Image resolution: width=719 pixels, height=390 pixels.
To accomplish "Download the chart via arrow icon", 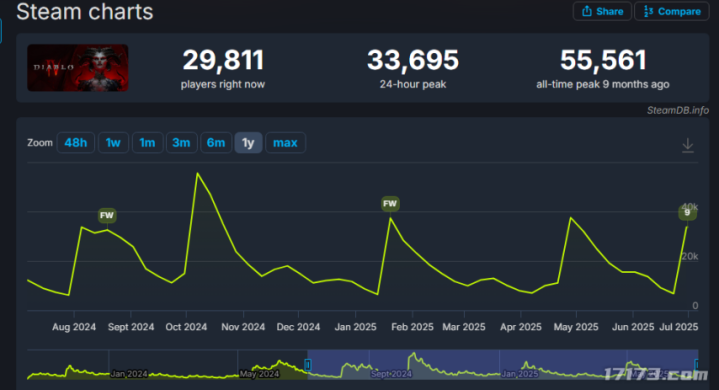I will point(687,145).
